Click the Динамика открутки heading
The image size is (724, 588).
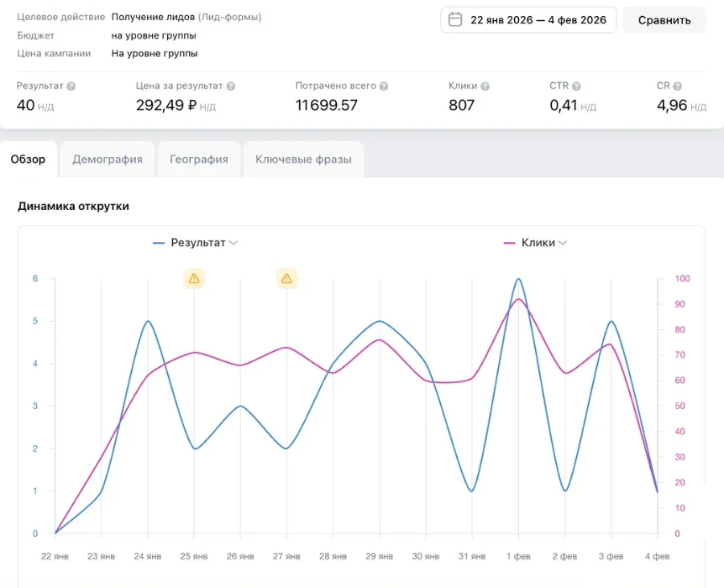[x=73, y=206]
